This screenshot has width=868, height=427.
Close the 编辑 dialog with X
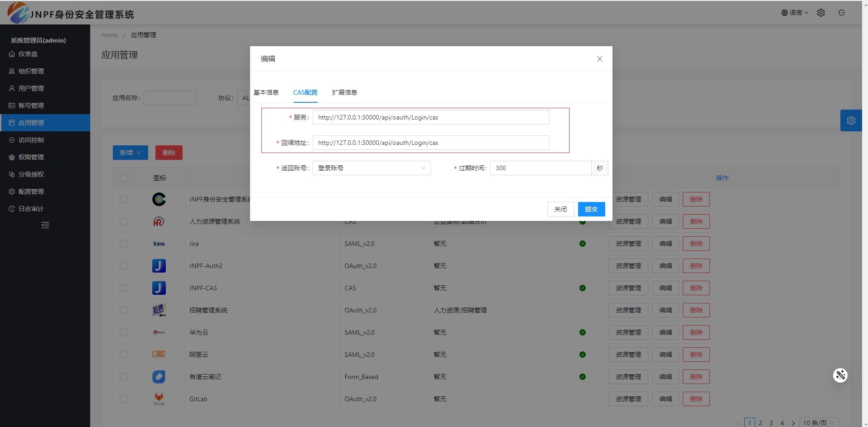pyautogui.click(x=599, y=59)
